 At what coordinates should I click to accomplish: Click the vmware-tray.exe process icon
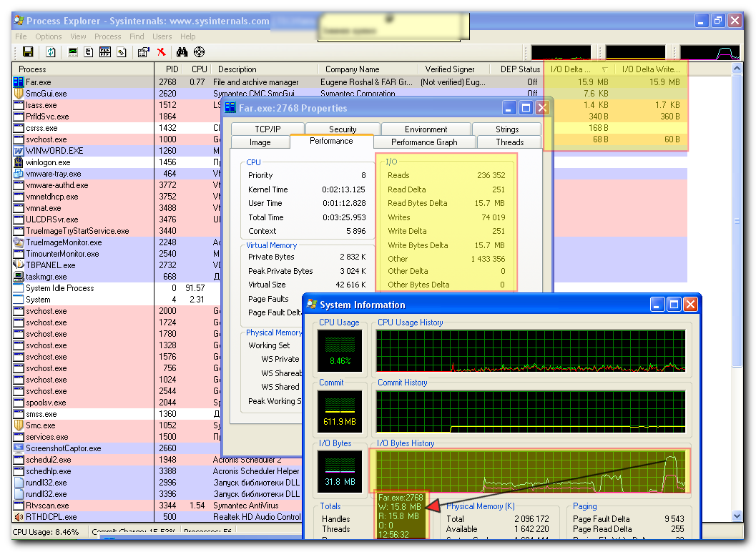[19, 174]
